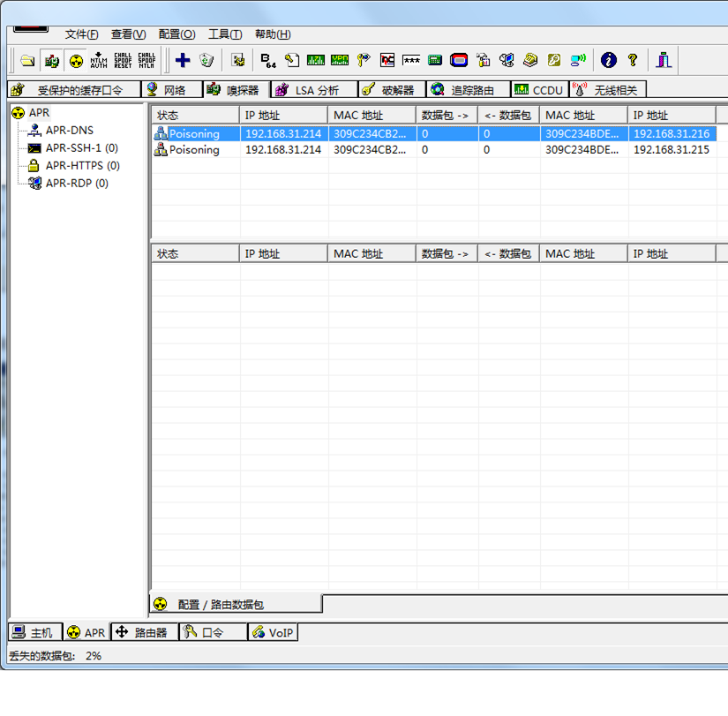Viewport: 728px width, 716px height.
Task: Click the 状态 column header in top table
Action: (x=194, y=116)
